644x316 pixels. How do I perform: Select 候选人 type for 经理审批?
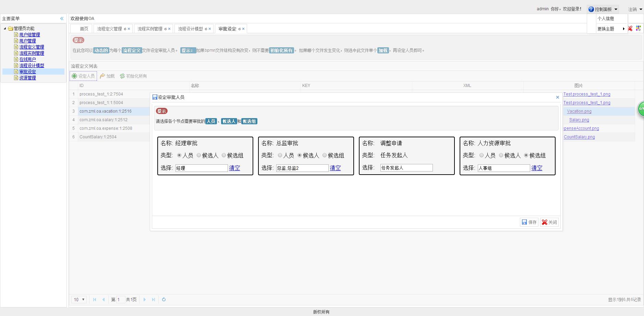[199, 155]
